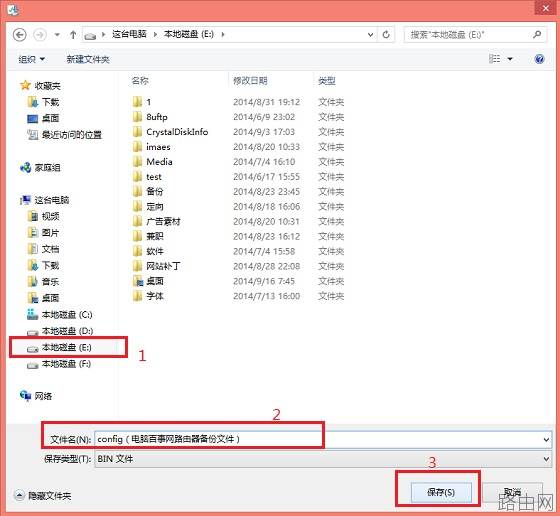Screen dimensions: 560x516
Task: Select the 字体 folder icon
Action: click(x=138, y=296)
